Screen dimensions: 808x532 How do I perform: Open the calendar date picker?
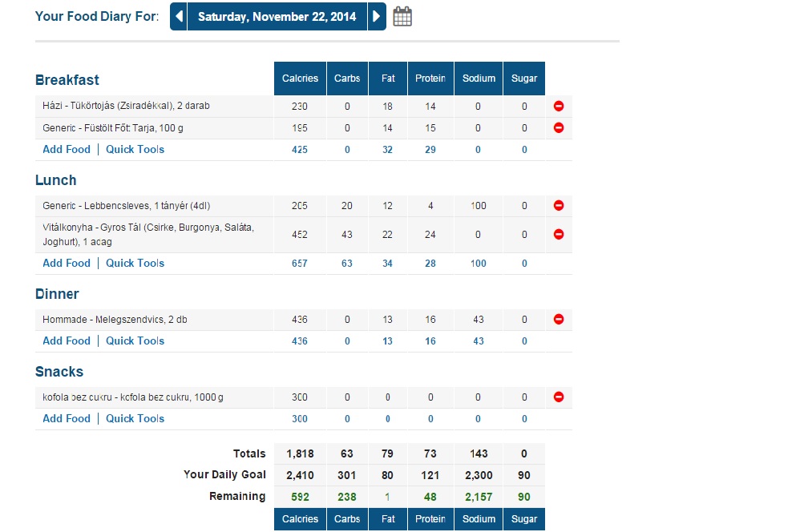402,17
